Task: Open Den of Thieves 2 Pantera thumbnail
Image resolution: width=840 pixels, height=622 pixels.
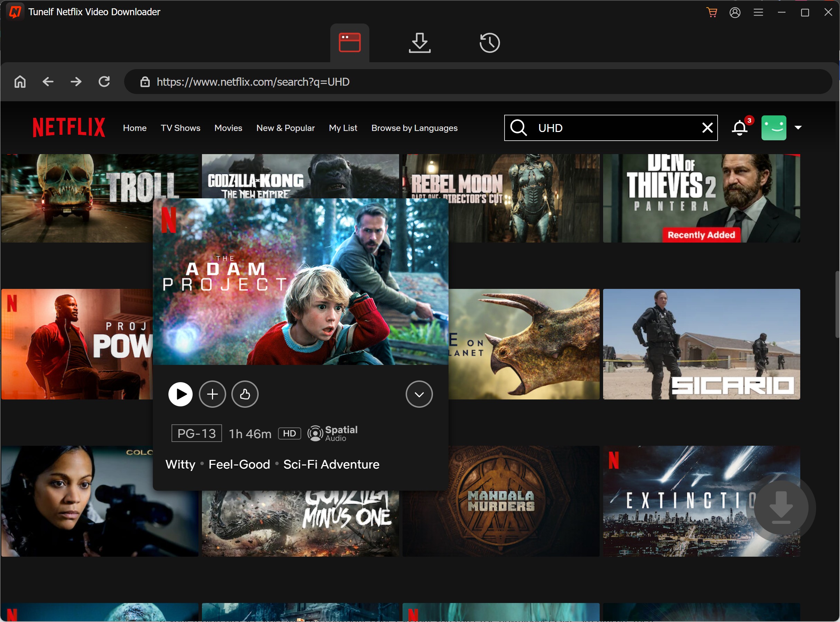Action: click(x=701, y=198)
